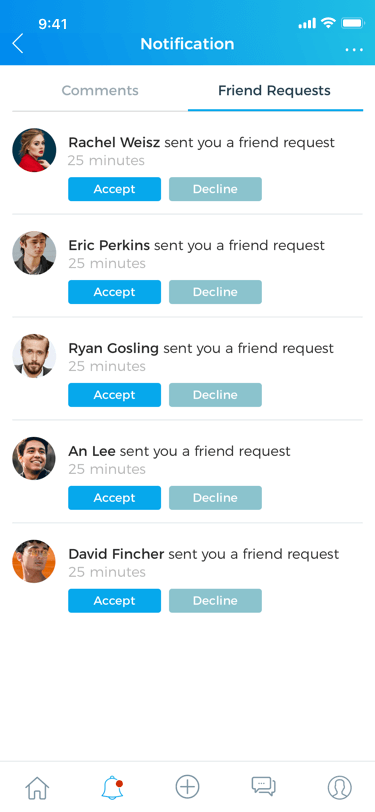The height and width of the screenshot is (812, 375).
Task: Open Eric Perkins' avatar
Action: [x=34, y=253]
